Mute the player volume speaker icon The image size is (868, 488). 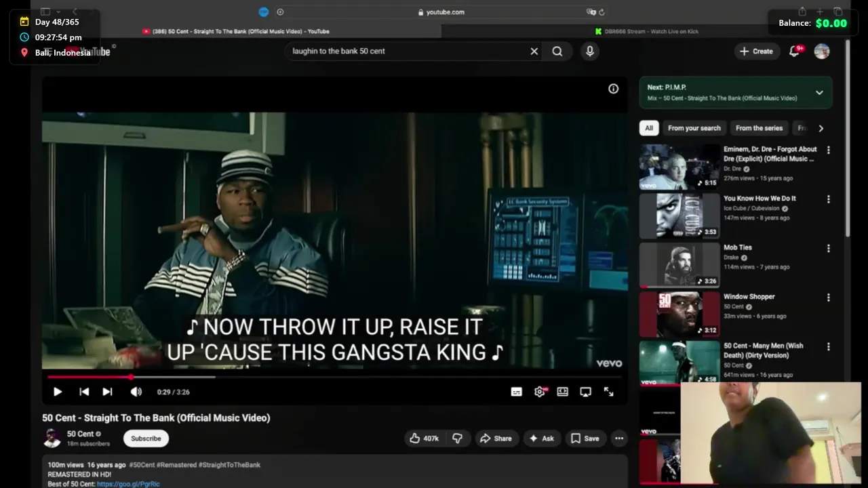click(136, 392)
